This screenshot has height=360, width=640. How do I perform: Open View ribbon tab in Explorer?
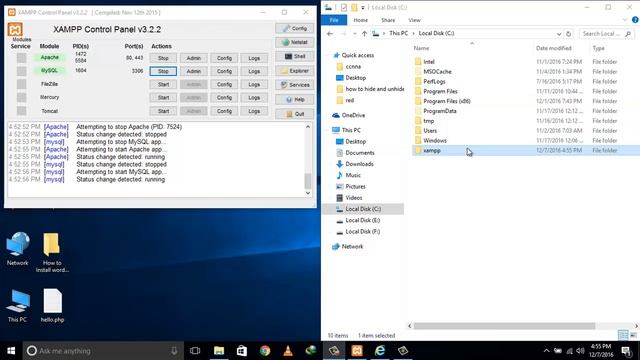tap(414, 20)
